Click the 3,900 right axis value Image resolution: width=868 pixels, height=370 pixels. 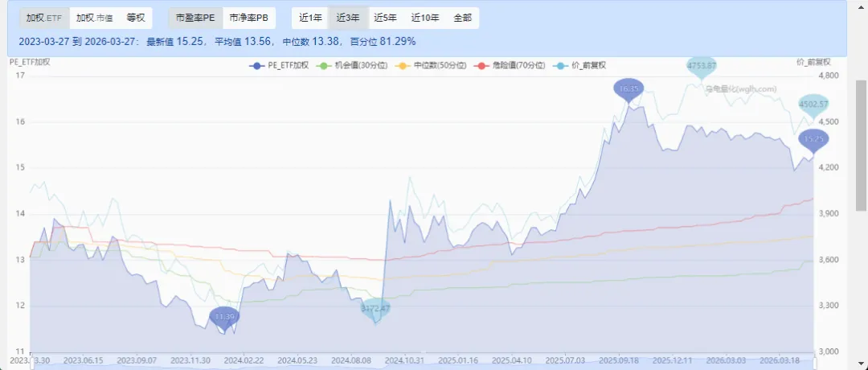827,214
